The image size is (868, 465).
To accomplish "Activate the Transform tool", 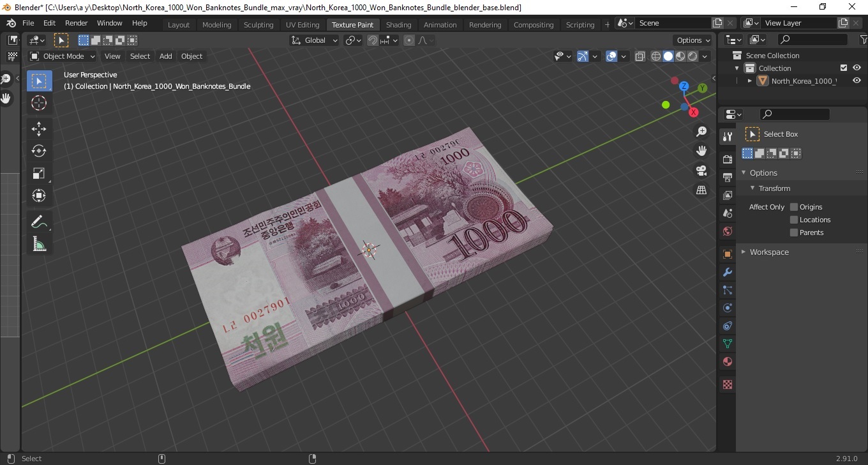I will (39, 195).
